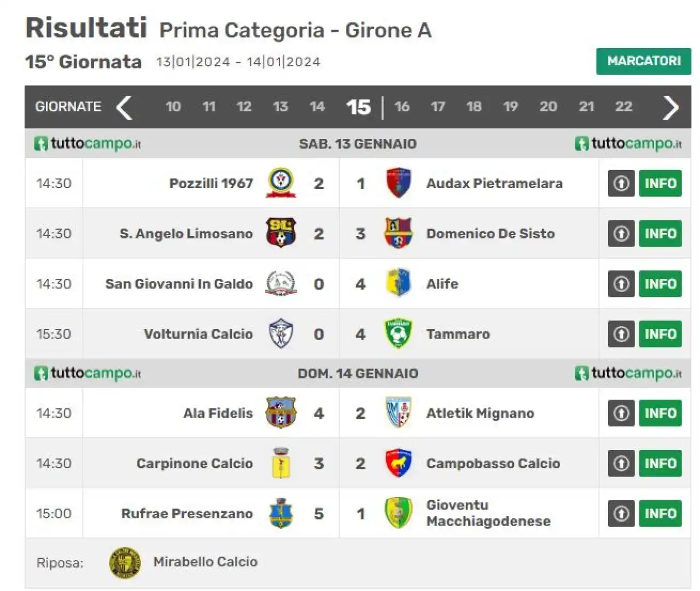Click the Audax Pietramelara team crest
This screenshot has height=591, width=700.
pos(399,183)
